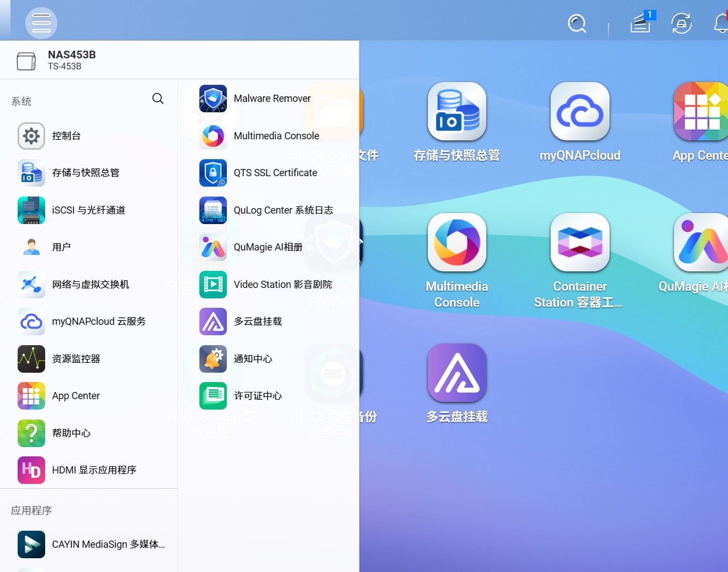Open Video Station 影音剧院 entry

(268, 285)
